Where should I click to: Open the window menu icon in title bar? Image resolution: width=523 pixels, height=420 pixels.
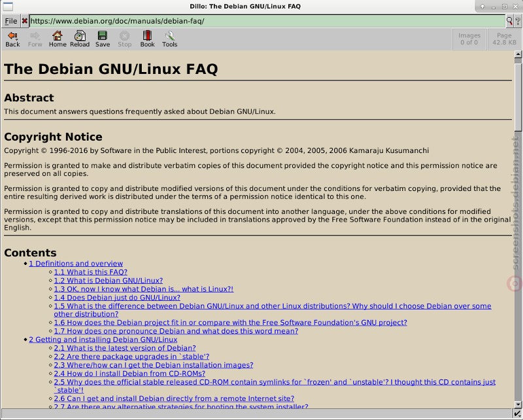pyautogui.click(x=8, y=7)
